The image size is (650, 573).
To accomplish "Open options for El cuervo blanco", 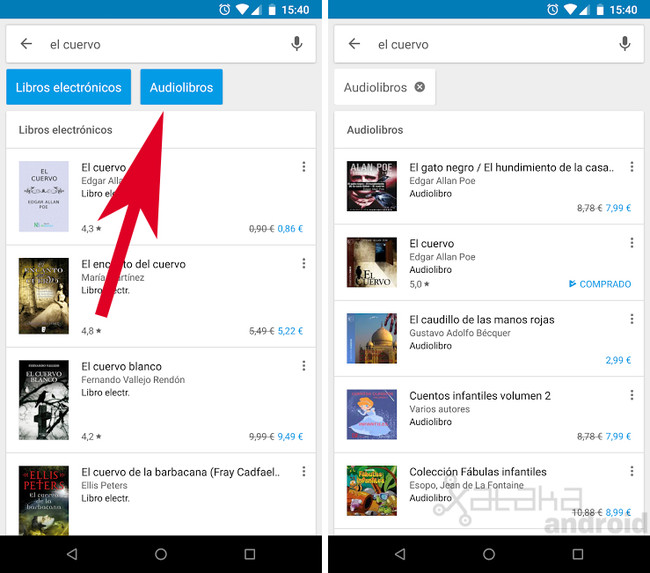I will [304, 365].
